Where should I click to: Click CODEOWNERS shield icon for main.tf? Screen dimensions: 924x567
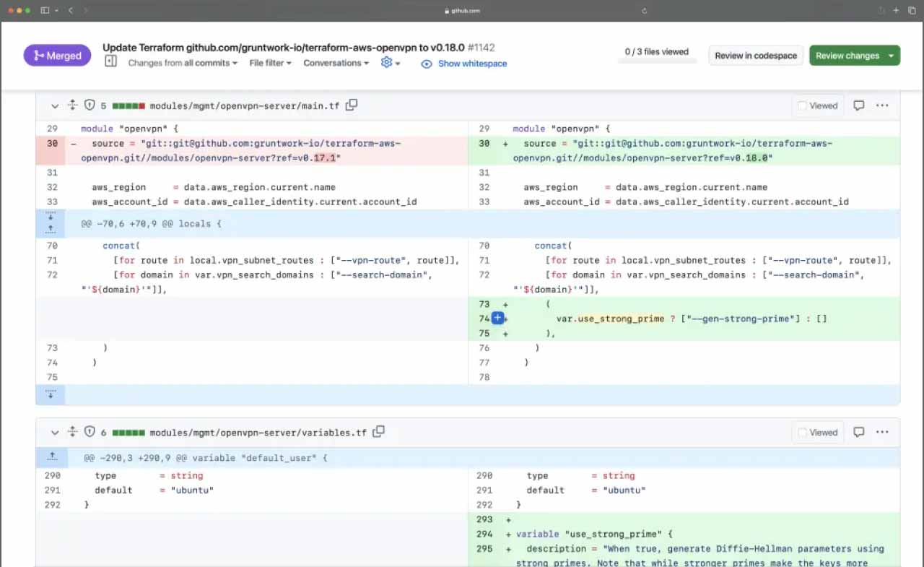point(90,105)
